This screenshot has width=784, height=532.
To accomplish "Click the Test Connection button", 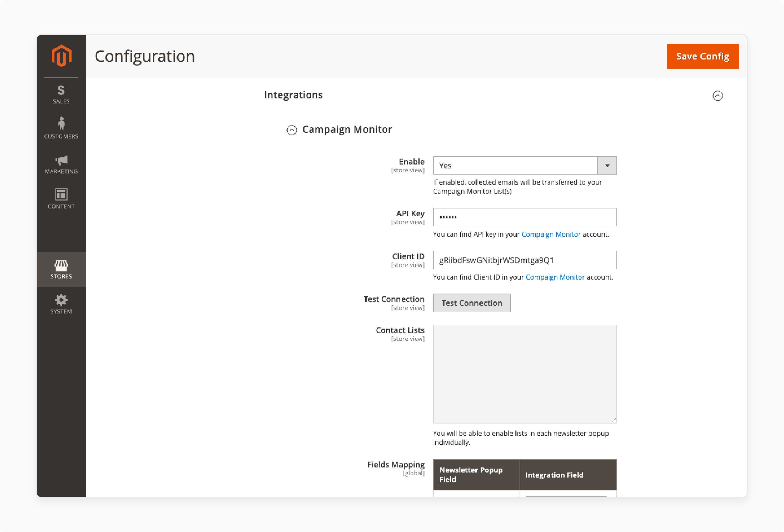I will pos(472,303).
